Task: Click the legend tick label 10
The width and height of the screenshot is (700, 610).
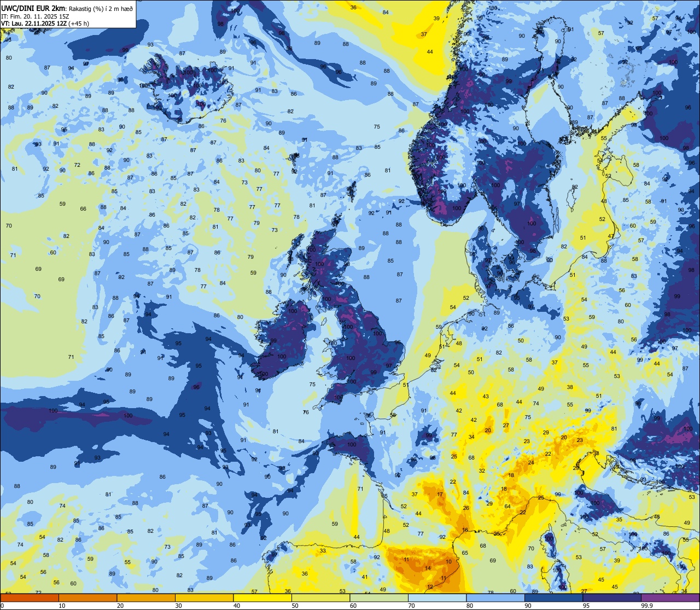Action: (62, 606)
